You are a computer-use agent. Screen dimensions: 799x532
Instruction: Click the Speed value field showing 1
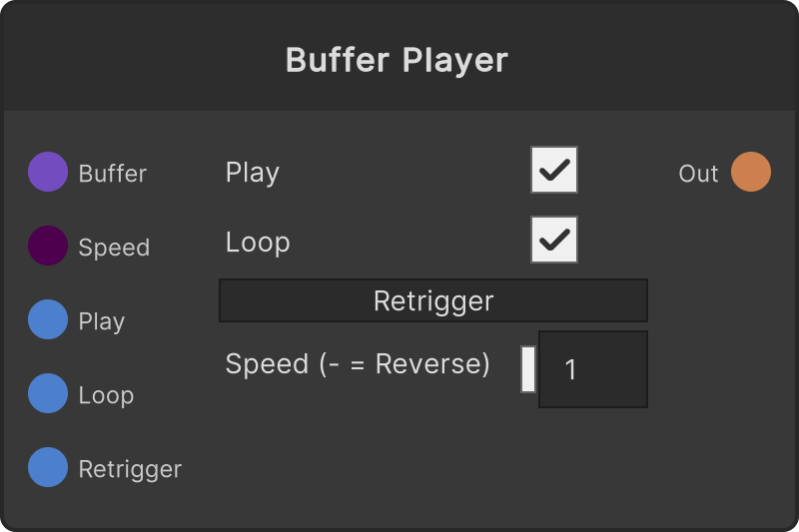pyautogui.click(x=593, y=369)
